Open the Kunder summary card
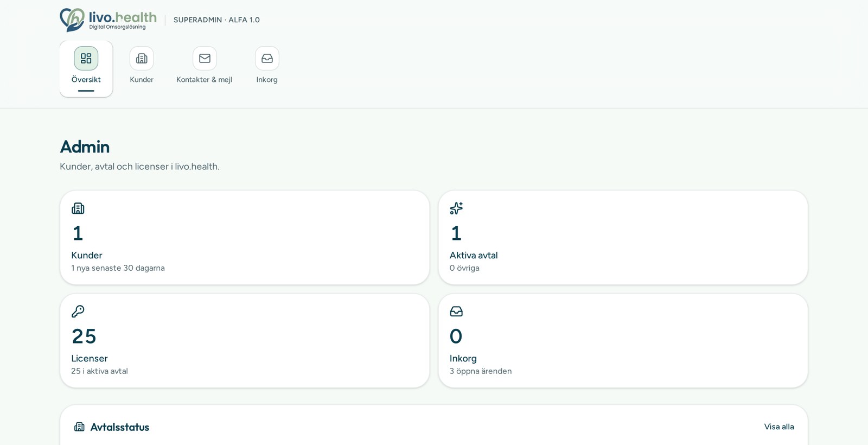The width and height of the screenshot is (868, 445). click(x=245, y=237)
